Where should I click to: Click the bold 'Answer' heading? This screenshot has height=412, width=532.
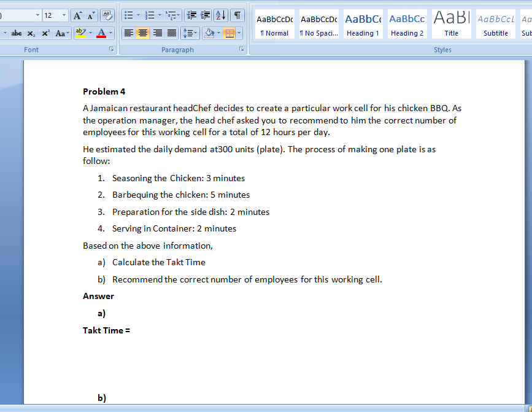pos(98,297)
